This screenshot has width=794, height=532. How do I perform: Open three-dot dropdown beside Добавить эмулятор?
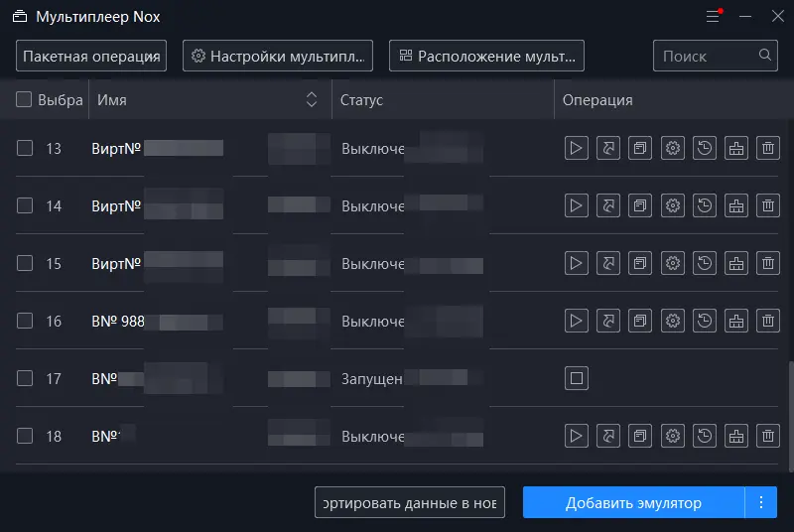click(761, 502)
